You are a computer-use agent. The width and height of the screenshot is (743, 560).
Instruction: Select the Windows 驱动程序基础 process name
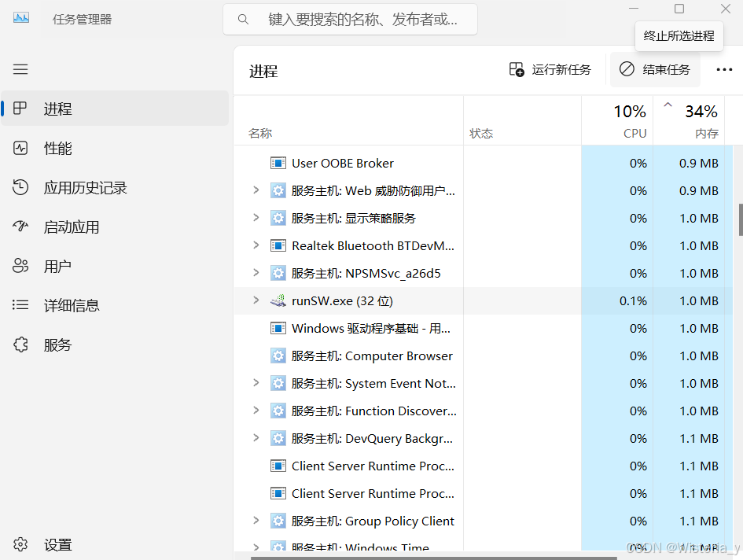tap(371, 328)
